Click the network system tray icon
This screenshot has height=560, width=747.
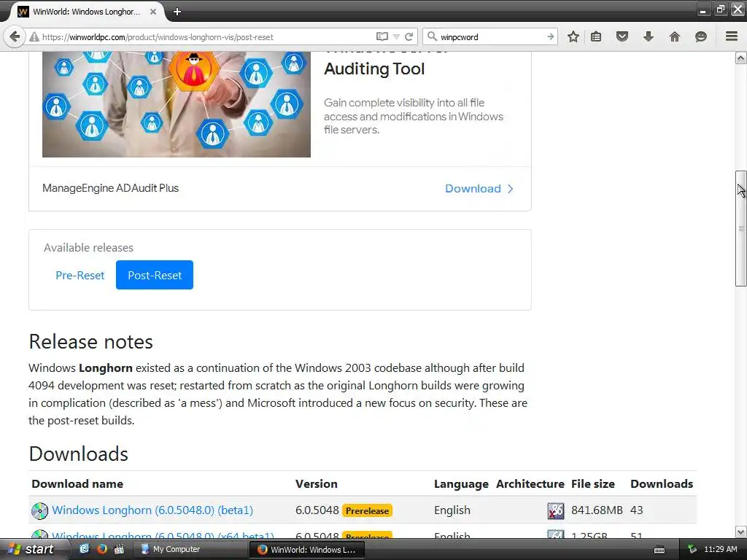[x=692, y=550]
